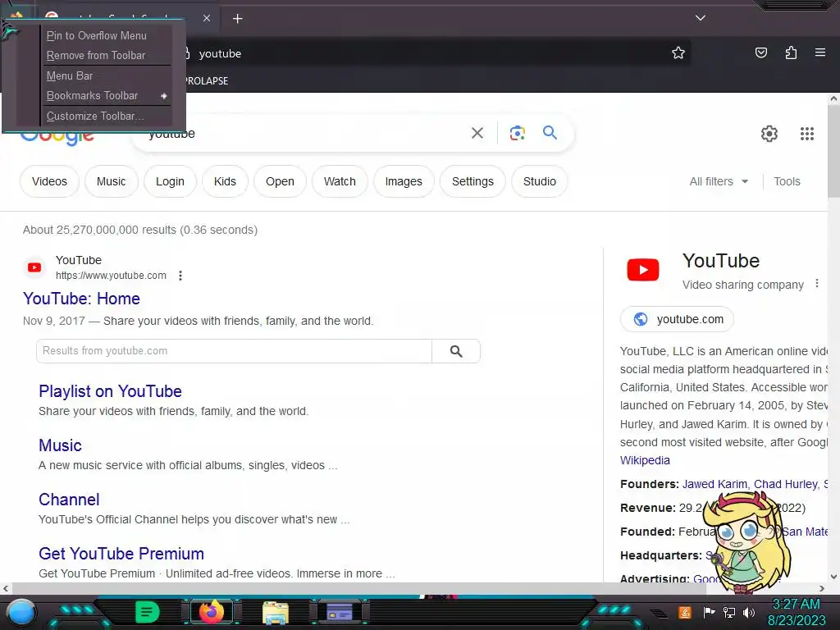The width and height of the screenshot is (840, 630).
Task: Click Java update tray icon
Action: pyautogui.click(x=685, y=612)
